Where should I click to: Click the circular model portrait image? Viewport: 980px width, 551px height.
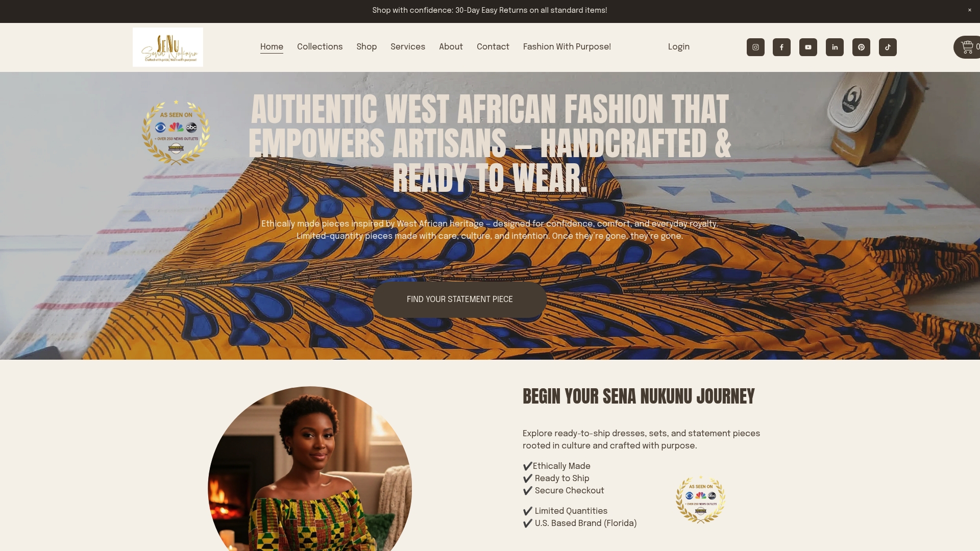point(310,468)
